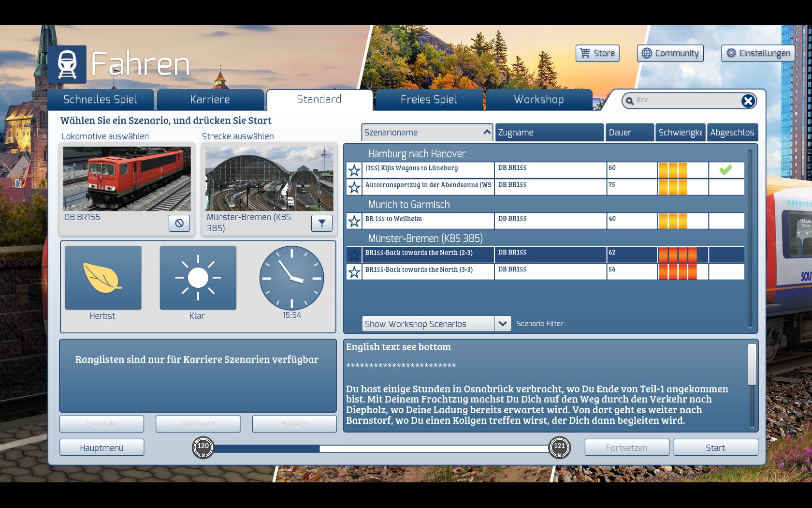Select the Herbst season leaf icon
The width and height of the screenshot is (812, 508).
click(103, 278)
